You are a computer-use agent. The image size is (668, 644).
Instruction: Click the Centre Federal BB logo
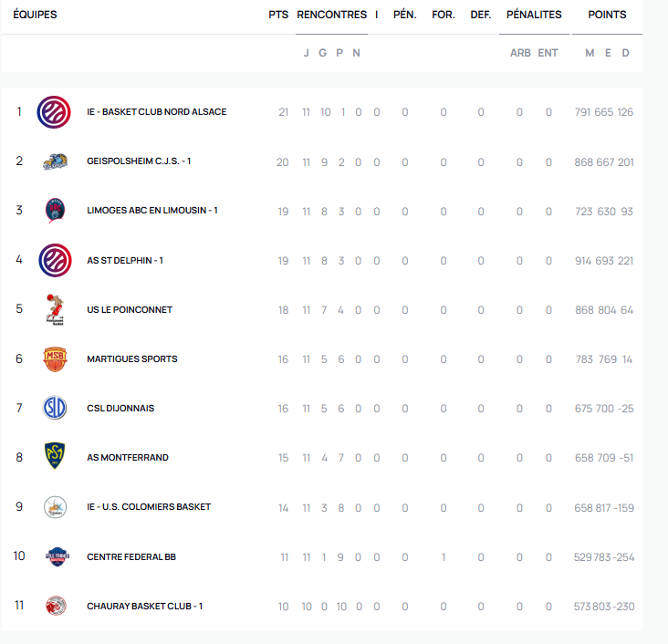coord(55,556)
